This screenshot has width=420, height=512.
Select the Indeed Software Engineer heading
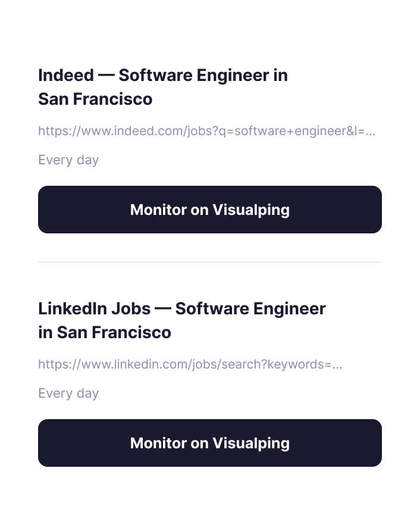pyautogui.click(x=162, y=87)
